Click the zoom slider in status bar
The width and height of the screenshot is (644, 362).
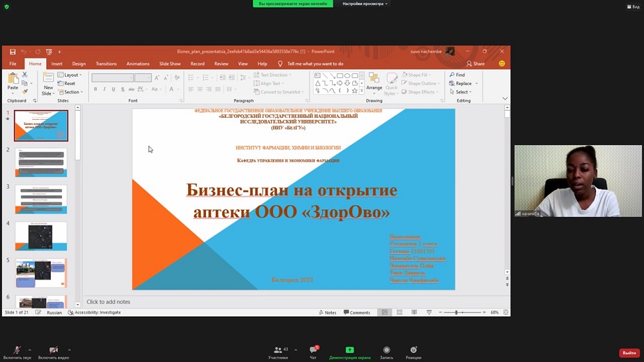[x=456, y=312]
